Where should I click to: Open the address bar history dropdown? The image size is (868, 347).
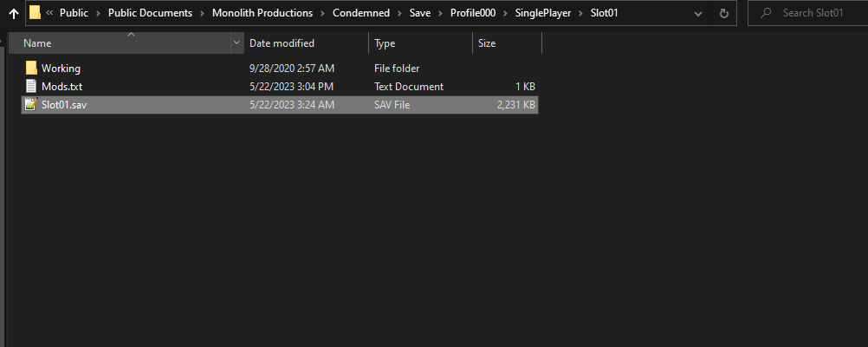pyautogui.click(x=698, y=14)
